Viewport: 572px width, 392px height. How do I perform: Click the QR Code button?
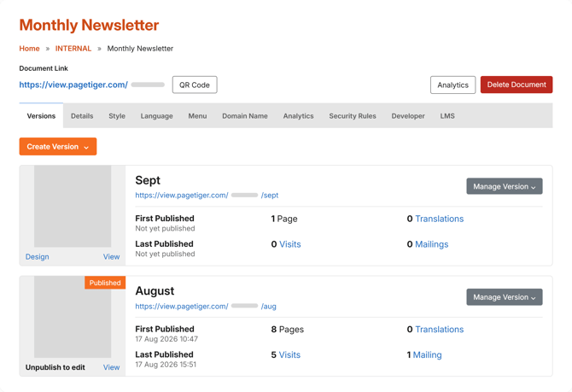pos(195,85)
